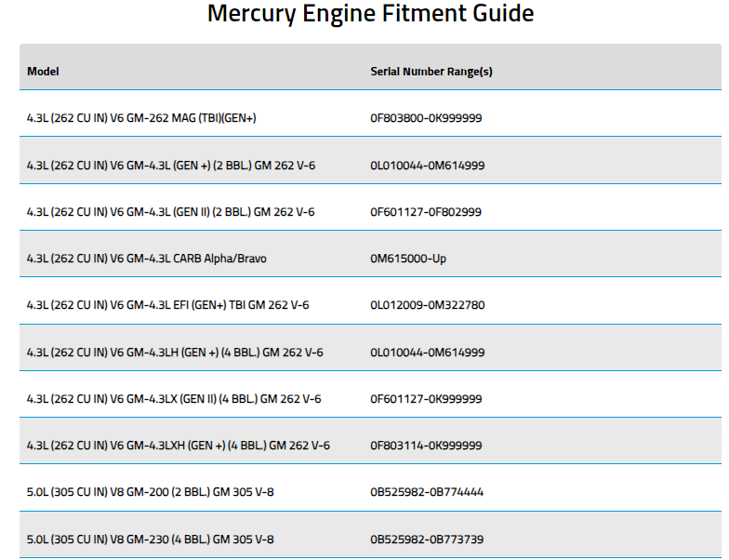This screenshot has width=729, height=560.
Task: Select the GM-4.3L (GEN +) (2 BBL.) model
Action: point(171,166)
